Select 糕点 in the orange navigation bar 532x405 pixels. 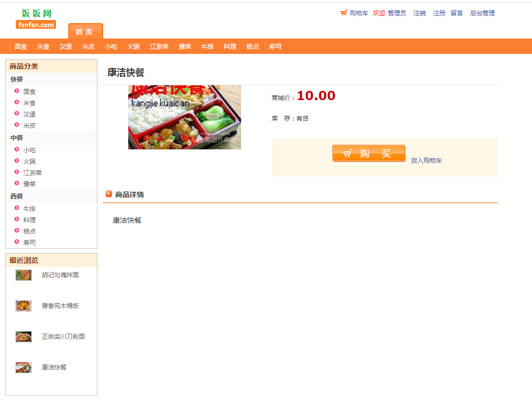[x=252, y=47]
